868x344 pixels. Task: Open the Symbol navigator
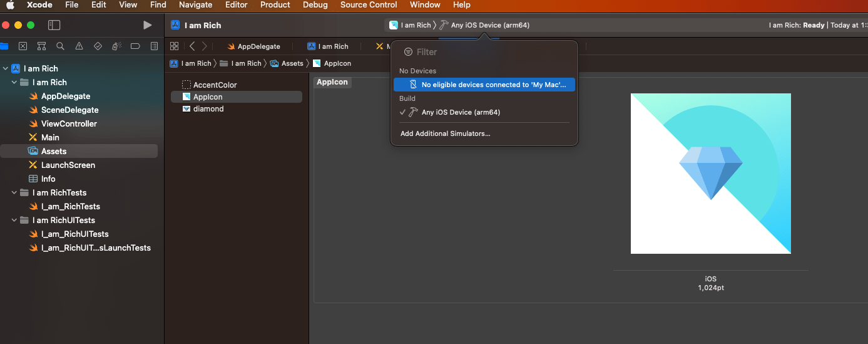(41, 46)
